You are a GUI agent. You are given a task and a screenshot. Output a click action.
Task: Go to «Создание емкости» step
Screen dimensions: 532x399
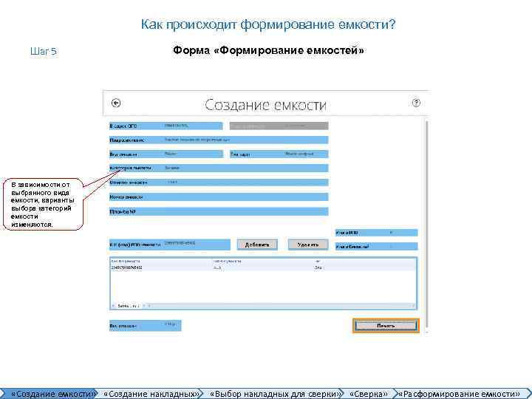[49, 394]
